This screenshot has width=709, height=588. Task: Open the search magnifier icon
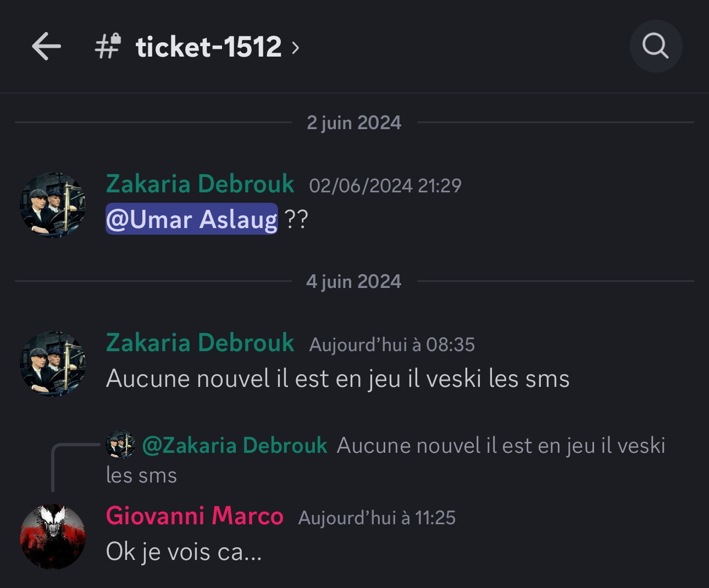656,46
